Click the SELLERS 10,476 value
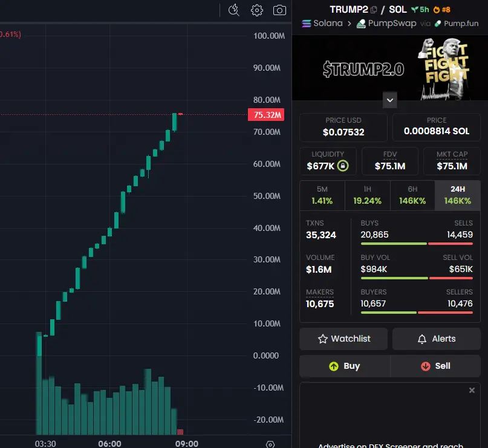 pos(460,304)
